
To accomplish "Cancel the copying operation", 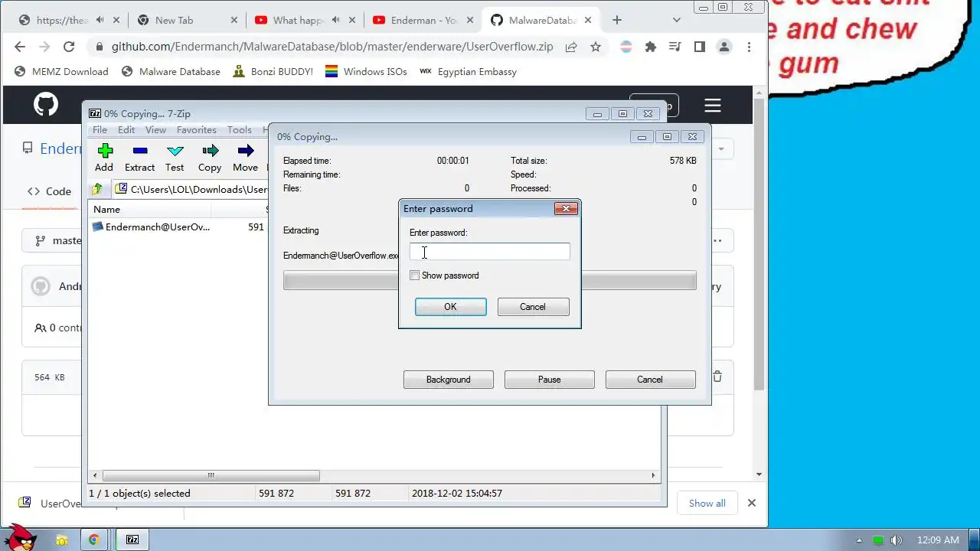I will (x=650, y=380).
